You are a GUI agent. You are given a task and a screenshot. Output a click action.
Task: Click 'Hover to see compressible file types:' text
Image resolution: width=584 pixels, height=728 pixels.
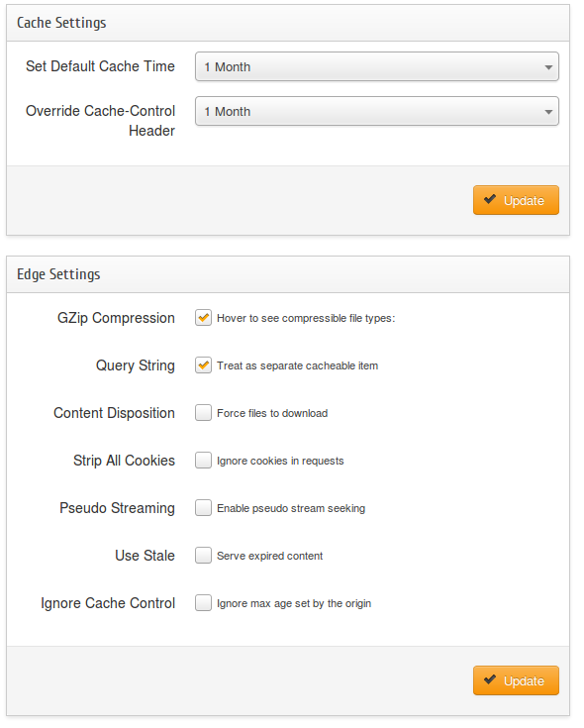coord(306,318)
